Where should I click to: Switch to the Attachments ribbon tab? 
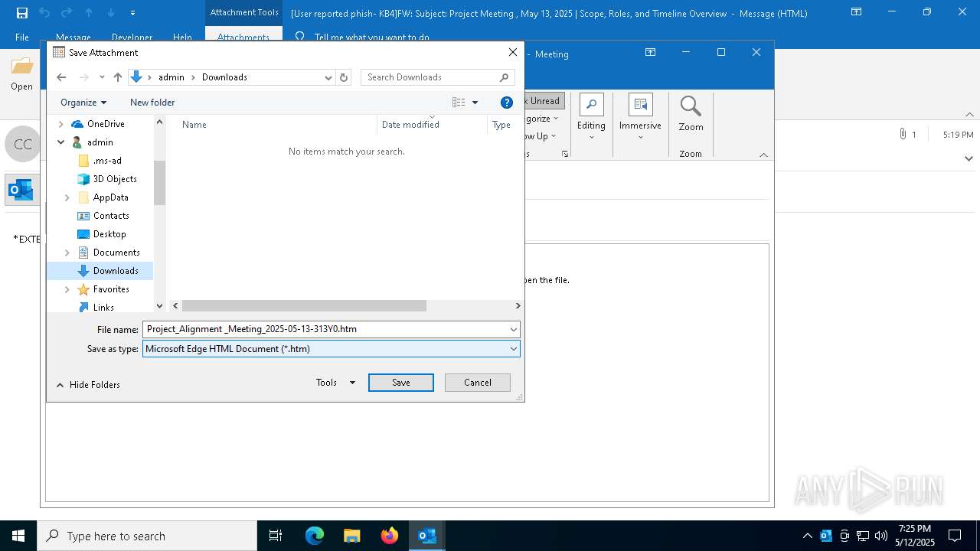243,37
